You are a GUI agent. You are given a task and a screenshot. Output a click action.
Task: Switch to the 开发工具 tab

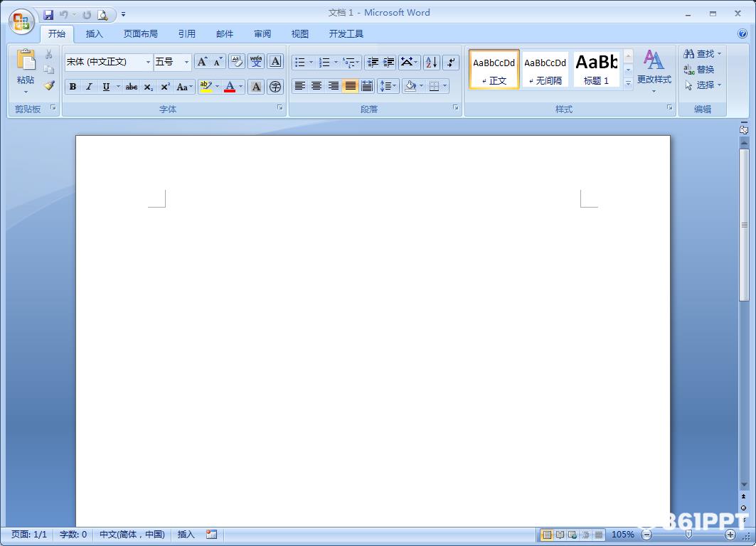pos(346,33)
